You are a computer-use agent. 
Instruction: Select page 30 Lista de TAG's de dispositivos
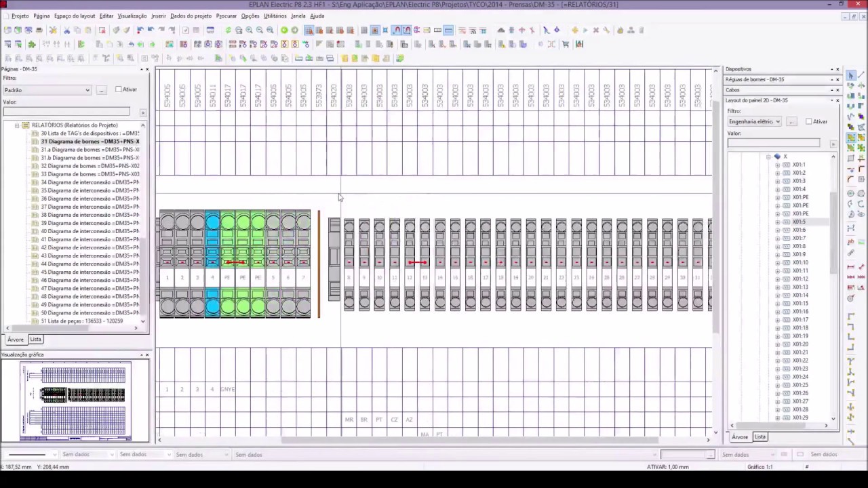[90, 134]
